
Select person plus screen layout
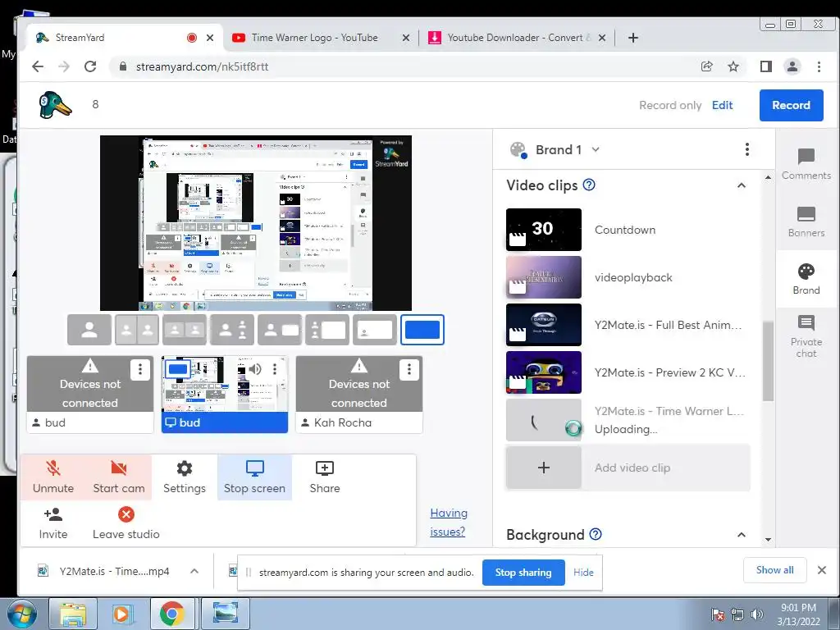(x=280, y=330)
